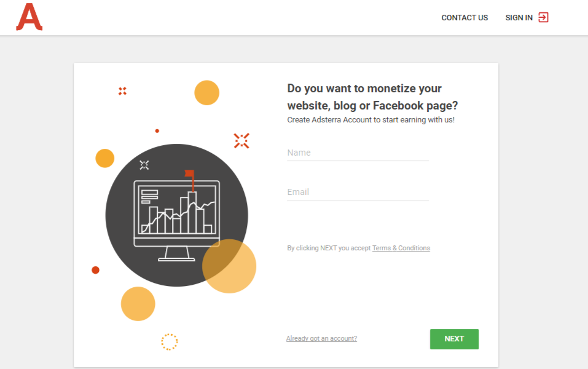588x369 pixels.
Task: Click the monitor bar chart illustration
Action: pyautogui.click(x=176, y=213)
